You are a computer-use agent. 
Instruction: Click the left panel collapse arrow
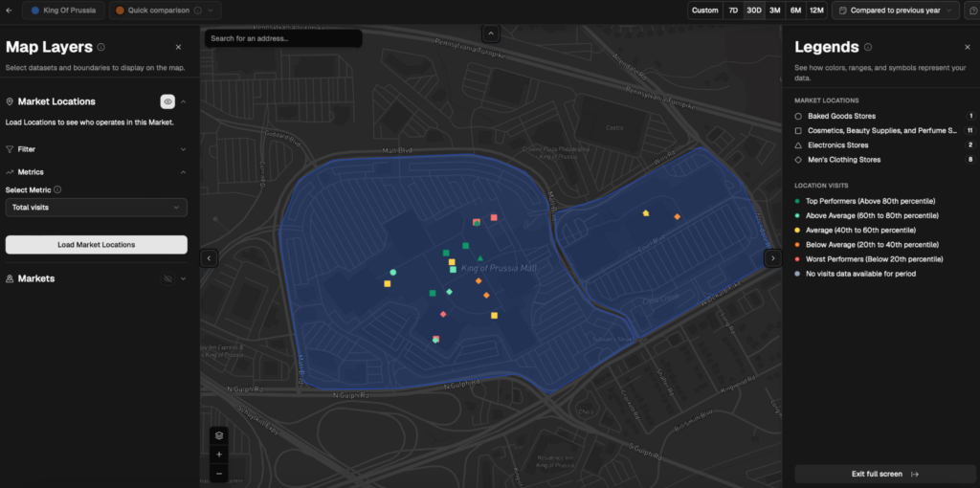[210, 258]
